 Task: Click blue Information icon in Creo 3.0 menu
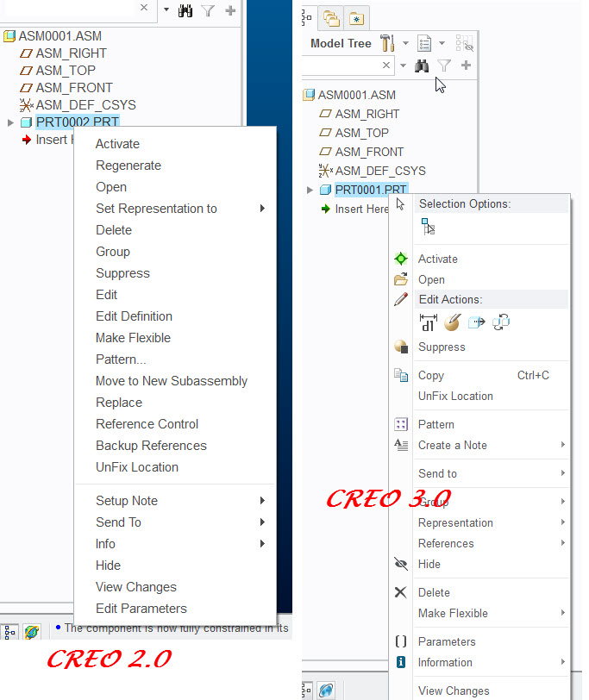pos(401,662)
